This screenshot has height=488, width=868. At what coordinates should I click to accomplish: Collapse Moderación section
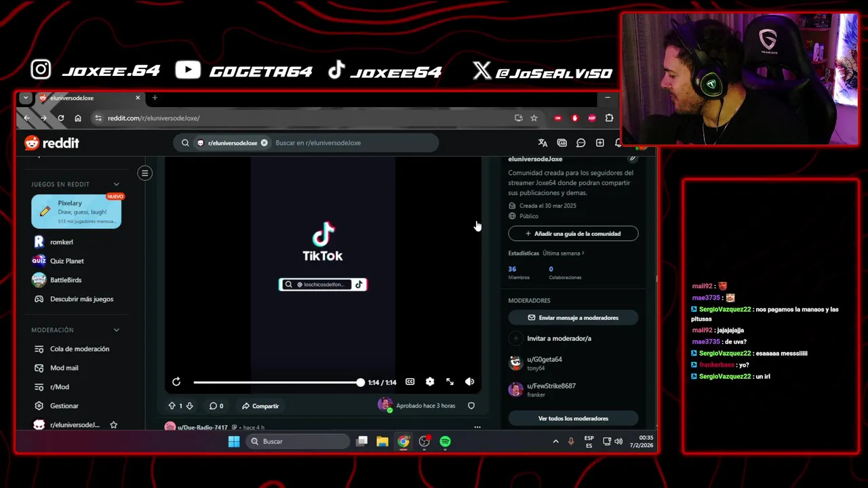click(x=117, y=330)
